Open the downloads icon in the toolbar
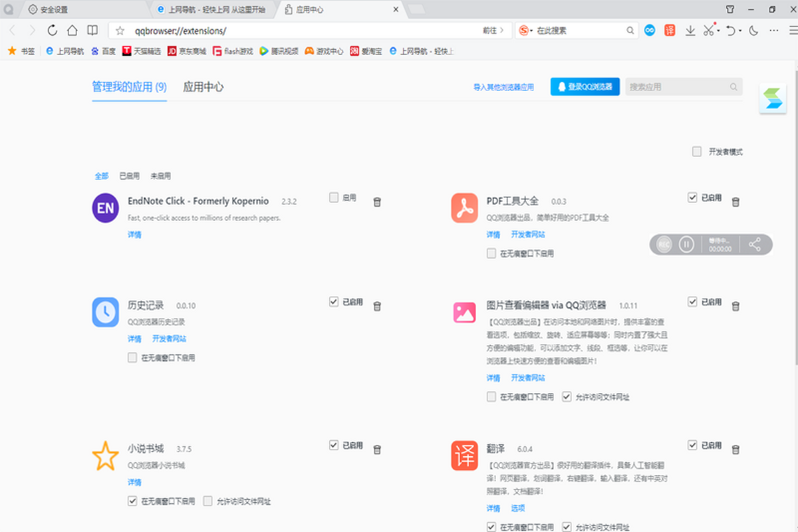 [x=690, y=30]
